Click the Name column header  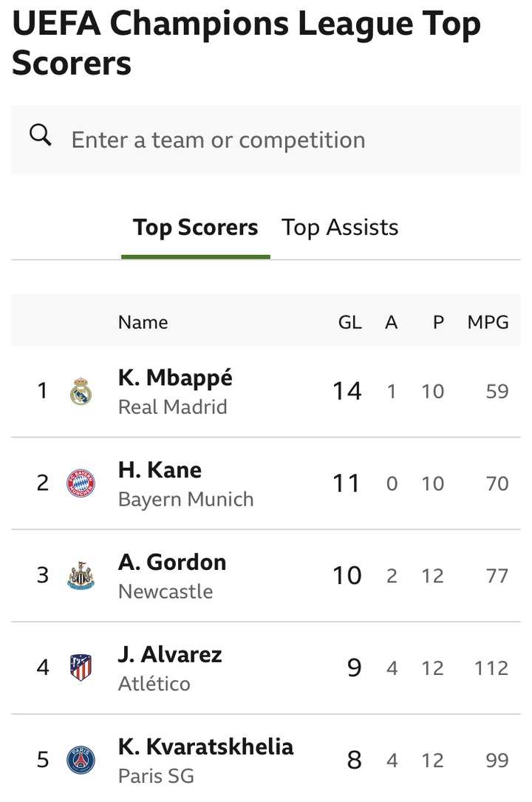point(143,322)
